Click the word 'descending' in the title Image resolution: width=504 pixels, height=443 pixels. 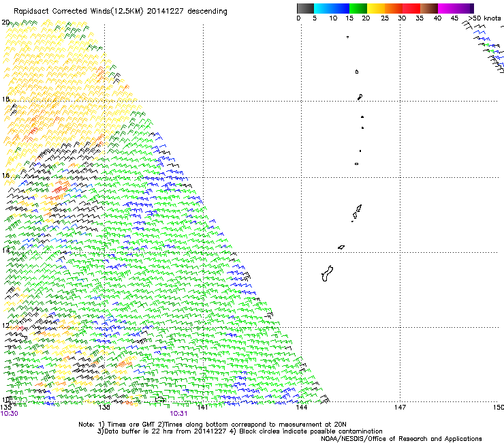tap(207, 12)
